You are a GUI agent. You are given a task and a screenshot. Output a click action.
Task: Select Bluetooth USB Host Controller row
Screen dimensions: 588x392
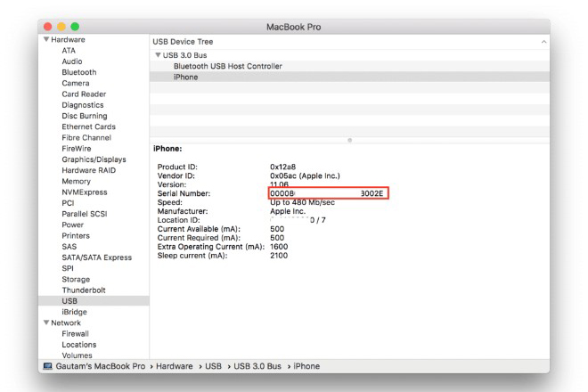pos(227,66)
